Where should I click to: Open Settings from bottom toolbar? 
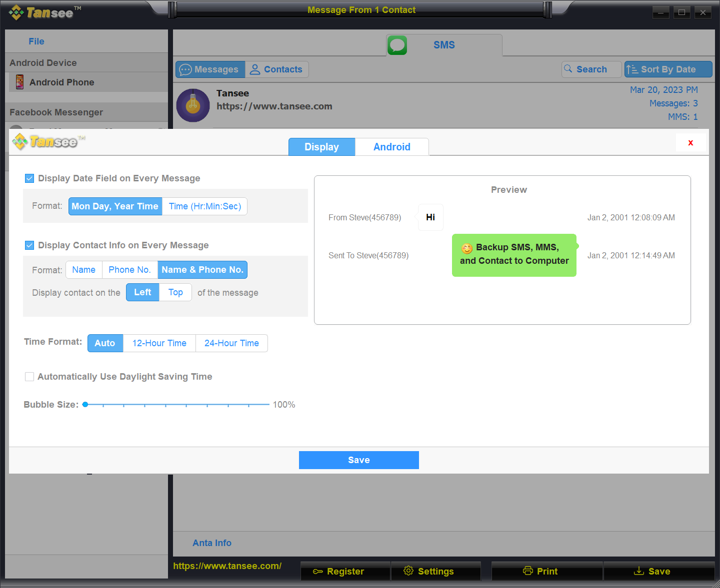pos(436,571)
